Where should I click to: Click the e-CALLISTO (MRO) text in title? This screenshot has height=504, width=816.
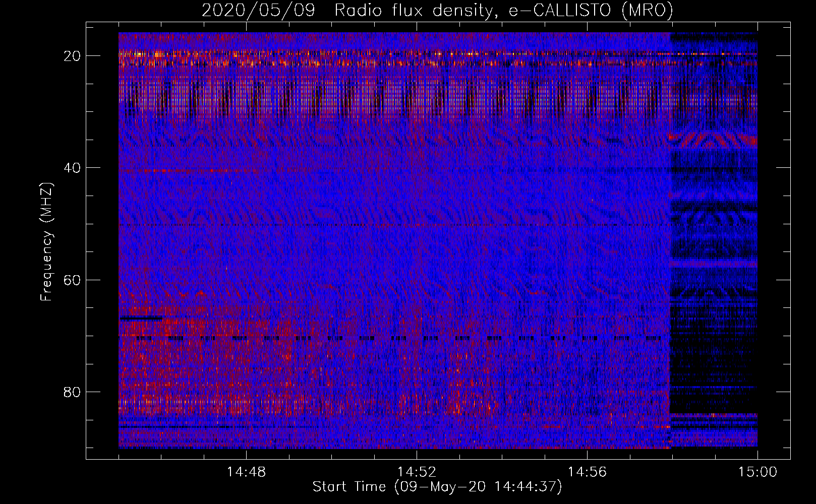(591, 10)
